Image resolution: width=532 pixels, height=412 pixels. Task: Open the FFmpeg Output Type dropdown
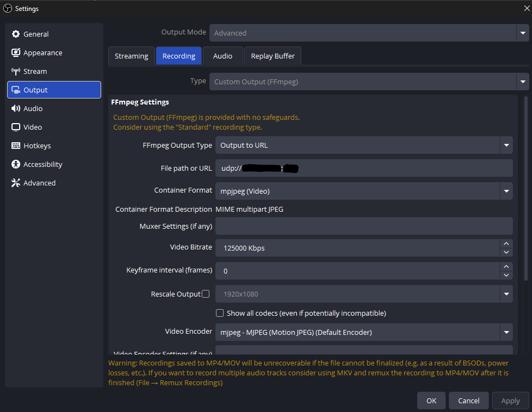506,145
